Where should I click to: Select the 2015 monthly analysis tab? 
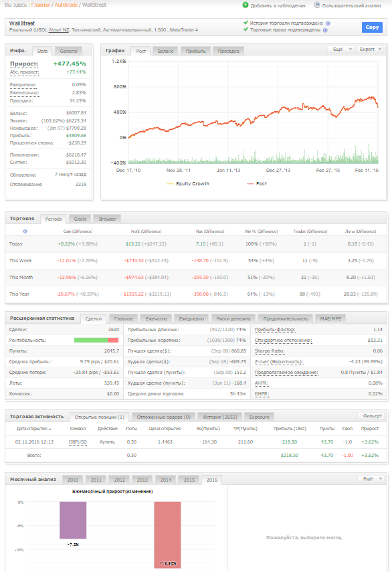tap(189, 480)
